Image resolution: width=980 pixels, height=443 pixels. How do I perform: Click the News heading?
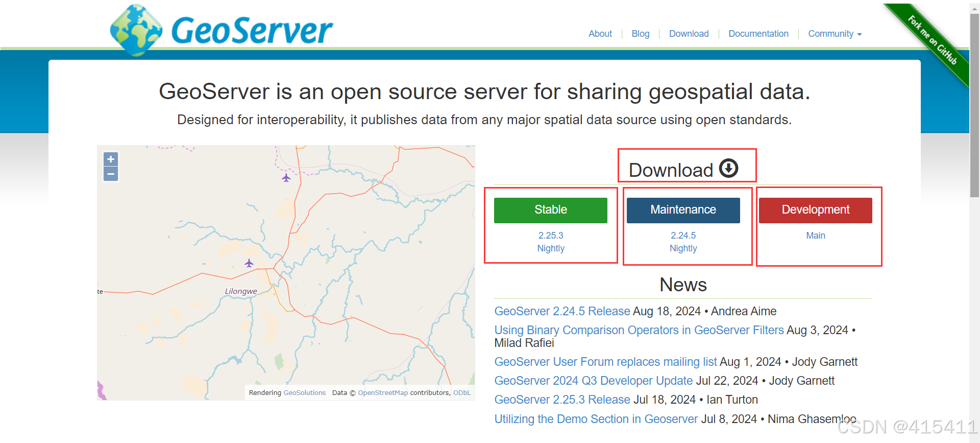coord(683,285)
